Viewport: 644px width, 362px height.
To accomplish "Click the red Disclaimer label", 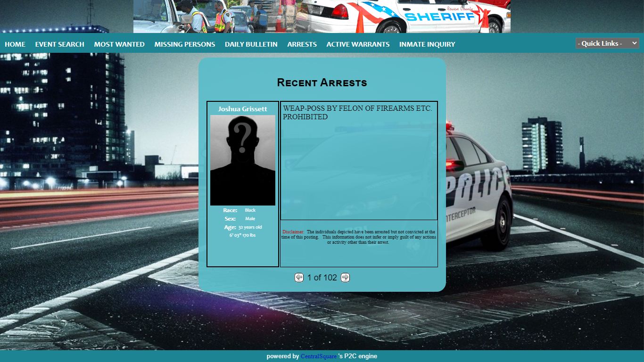I will click(293, 232).
